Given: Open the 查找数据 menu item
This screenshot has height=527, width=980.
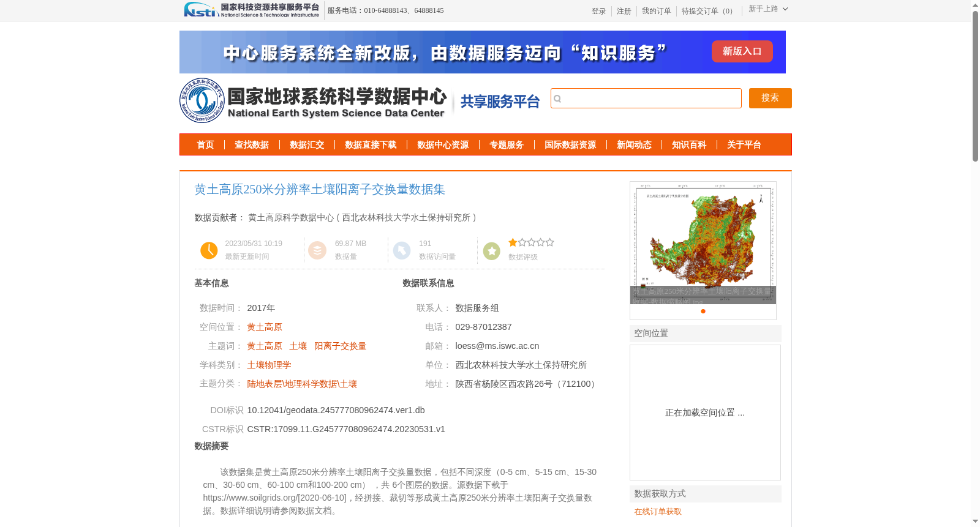Looking at the screenshot, I should [252, 145].
